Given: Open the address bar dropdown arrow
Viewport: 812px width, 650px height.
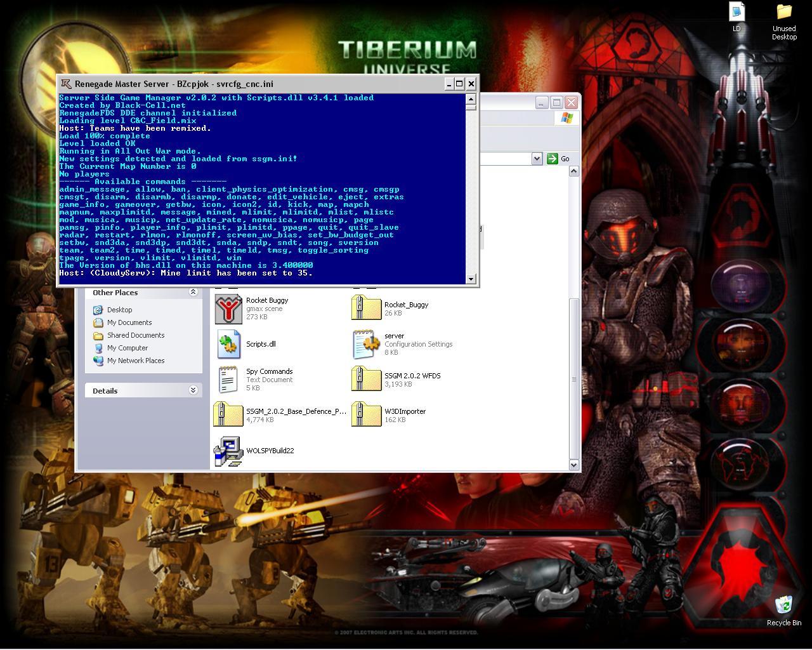Looking at the screenshot, I should pos(537,159).
